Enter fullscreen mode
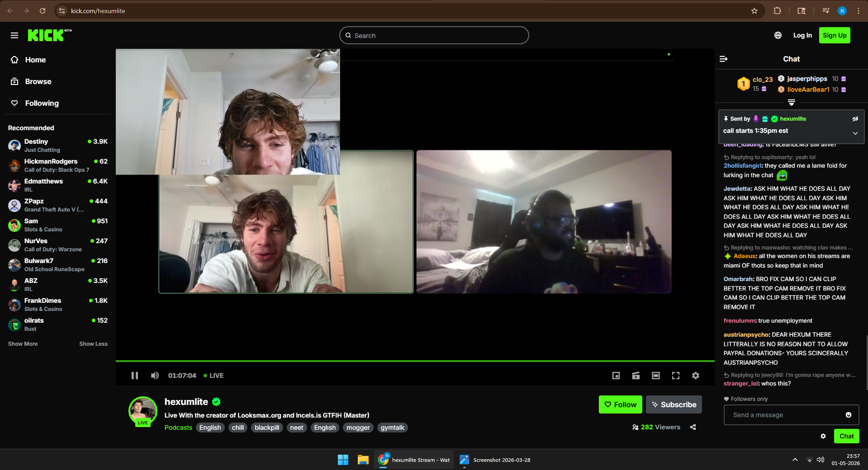 click(676, 376)
